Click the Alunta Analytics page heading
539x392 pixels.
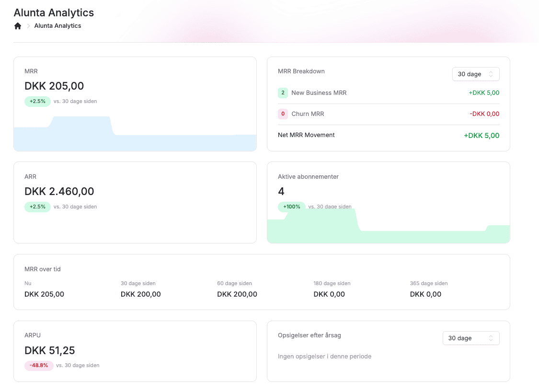(x=54, y=13)
